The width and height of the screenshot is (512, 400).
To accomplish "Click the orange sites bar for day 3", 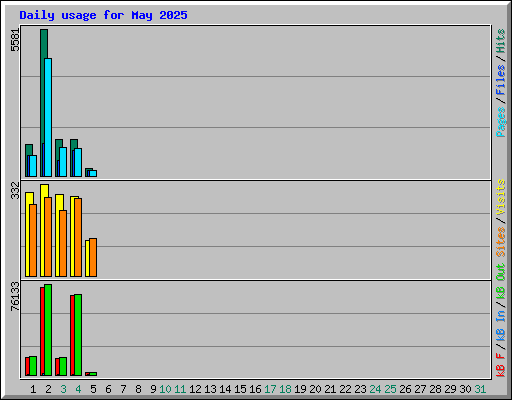I will tap(63, 243).
